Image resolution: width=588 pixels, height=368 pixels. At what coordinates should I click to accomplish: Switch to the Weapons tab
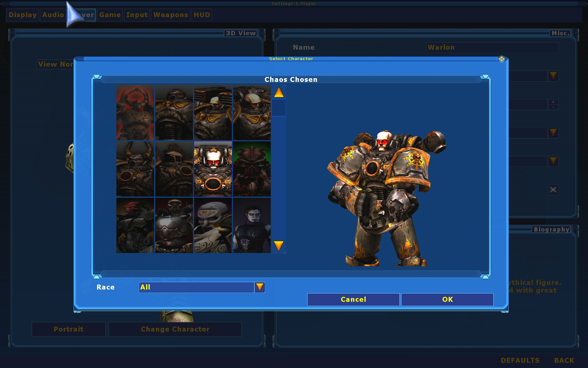click(170, 15)
